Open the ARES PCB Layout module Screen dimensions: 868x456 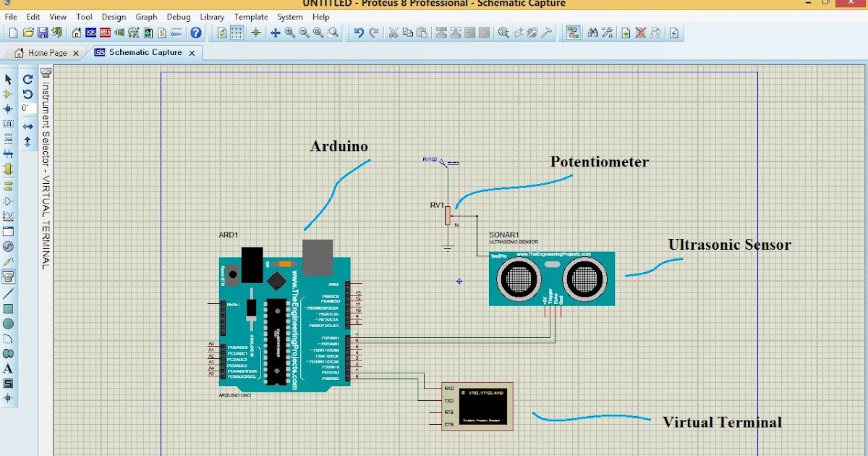click(x=103, y=33)
